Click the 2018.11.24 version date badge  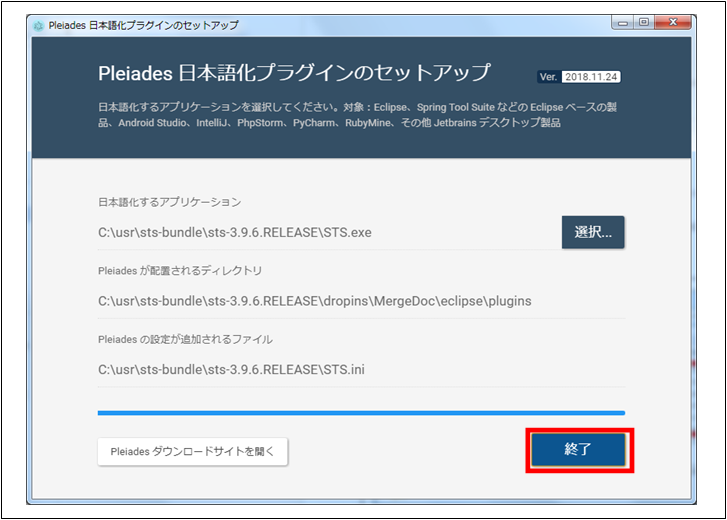(591, 77)
